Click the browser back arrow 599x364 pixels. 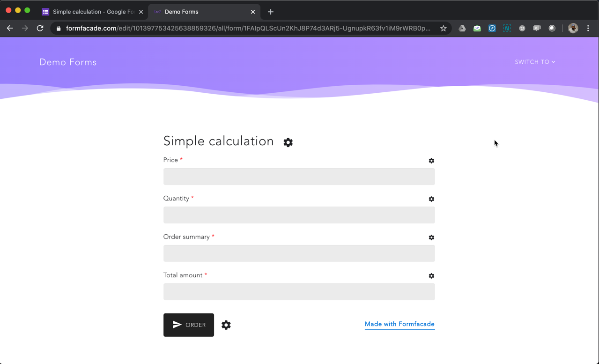tap(10, 29)
